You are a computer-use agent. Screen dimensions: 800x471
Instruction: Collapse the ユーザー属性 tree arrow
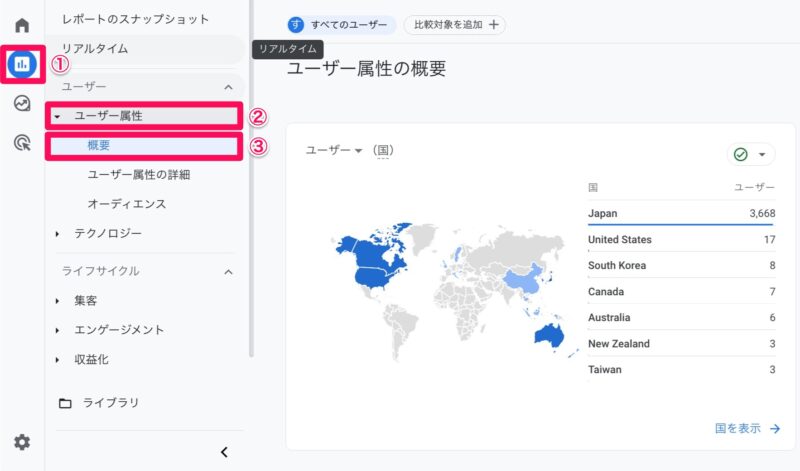(x=57, y=117)
